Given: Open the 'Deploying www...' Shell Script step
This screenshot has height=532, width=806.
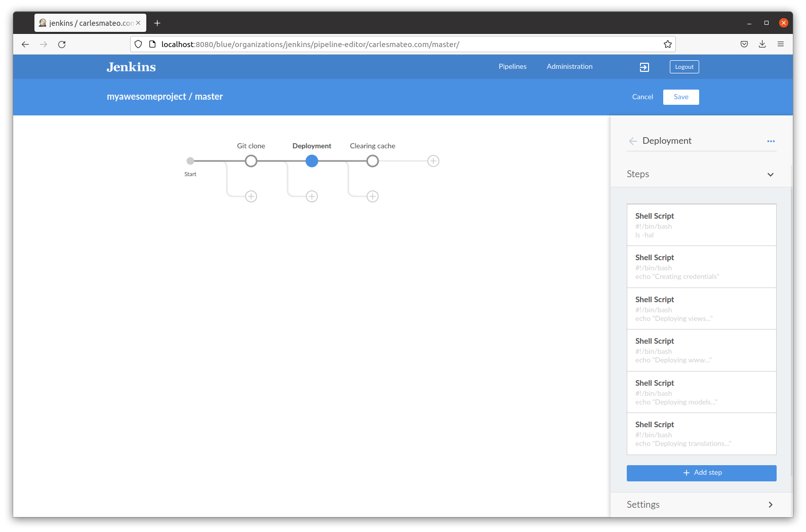Looking at the screenshot, I should point(702,350).
